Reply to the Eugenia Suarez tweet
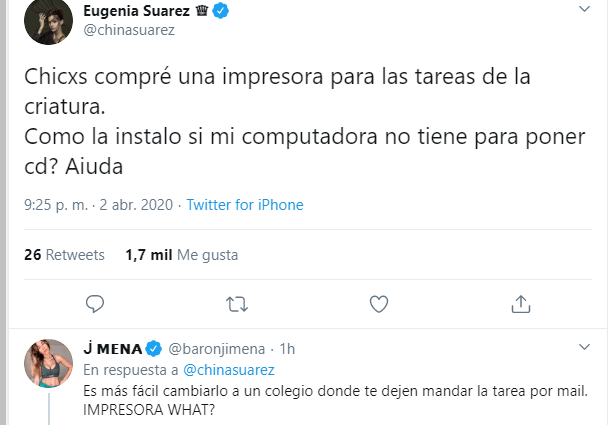Image resolution: width=609 pixels, height=425 pixels. coord(95,302)
